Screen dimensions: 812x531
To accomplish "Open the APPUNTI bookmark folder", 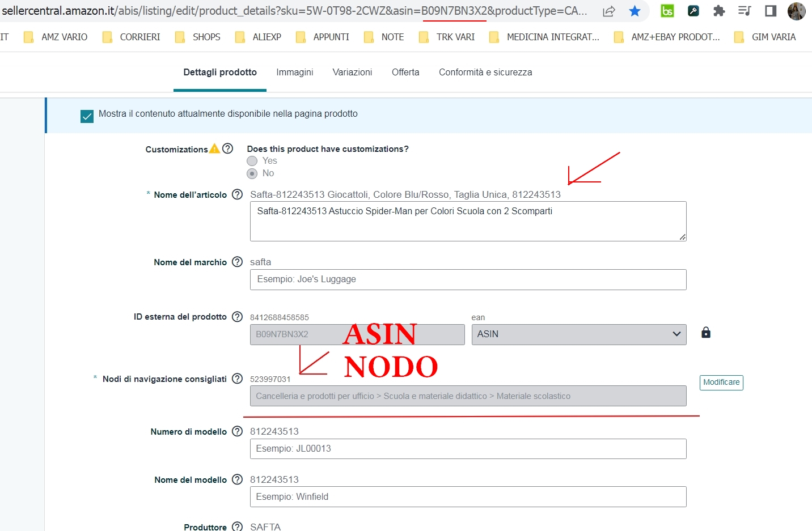I will (x=323, y=37).
